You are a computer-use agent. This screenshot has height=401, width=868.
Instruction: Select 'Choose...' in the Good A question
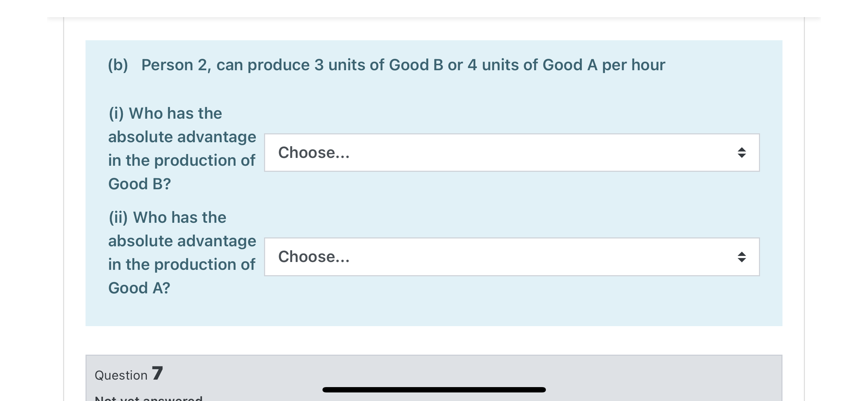pos(314,257)
